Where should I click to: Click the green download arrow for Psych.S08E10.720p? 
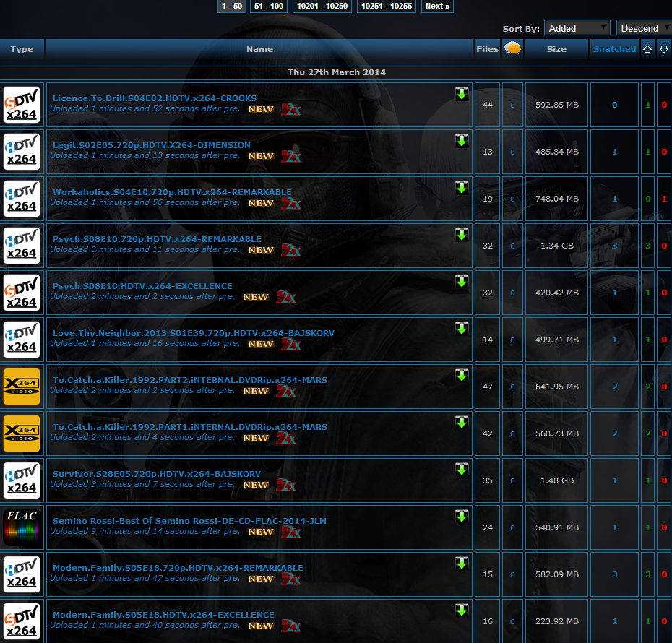461,234
